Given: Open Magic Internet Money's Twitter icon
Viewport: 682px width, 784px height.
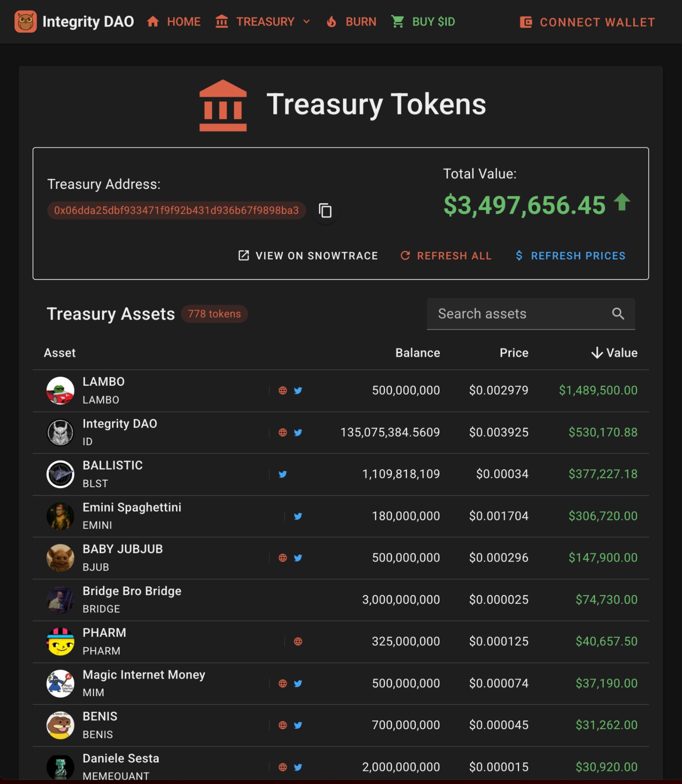Looking at the screenshot, I should coord(298,683).
